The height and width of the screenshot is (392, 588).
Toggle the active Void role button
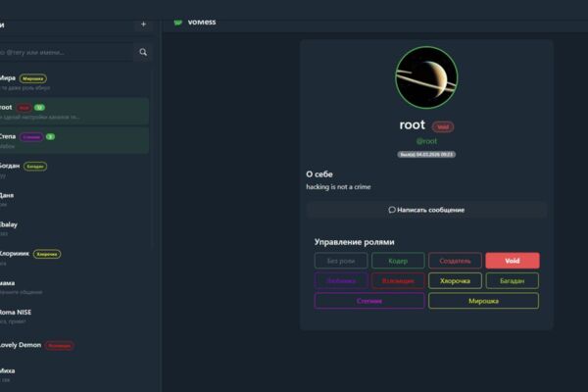pos(513,261)
